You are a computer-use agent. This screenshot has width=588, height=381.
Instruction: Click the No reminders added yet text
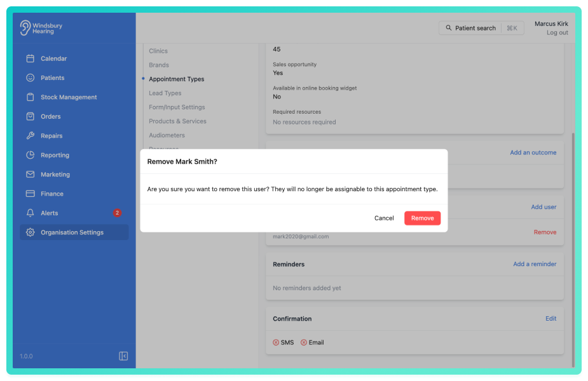(x=307, y=288)
